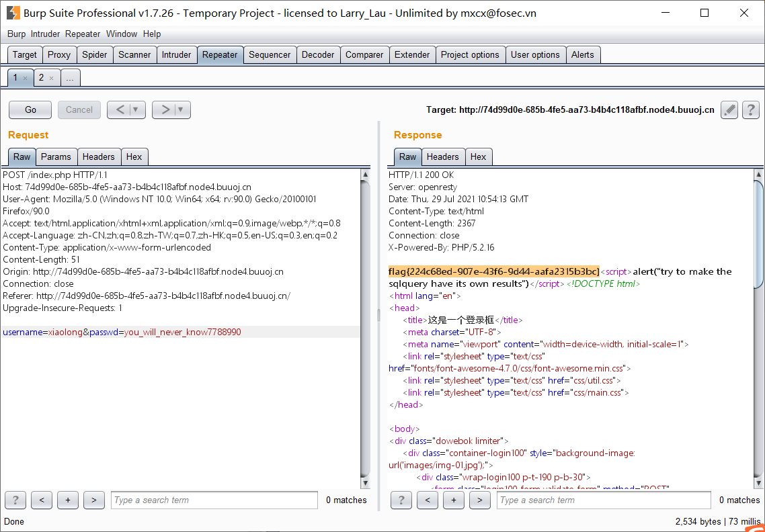This screenshot has height=532, width=765.
Task: Click the pencil edit target icon
Action: pyautogui.click(x=729, y=109)
